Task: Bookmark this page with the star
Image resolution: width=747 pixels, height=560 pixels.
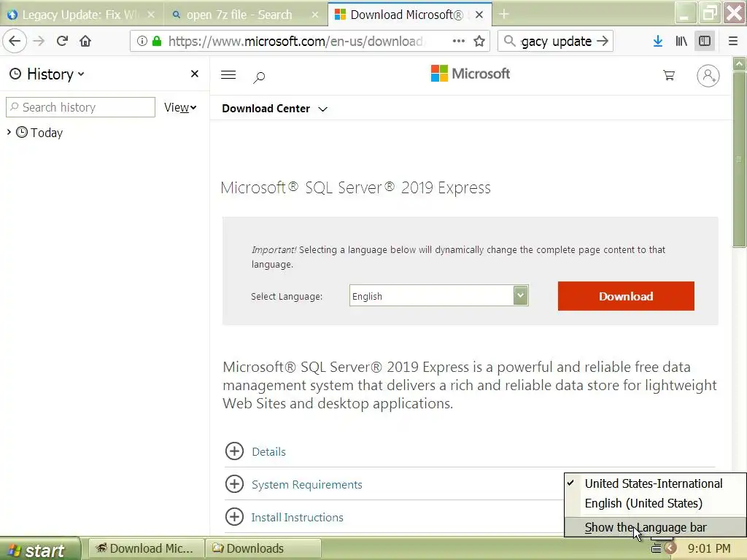Action: (x=479, y=41)
